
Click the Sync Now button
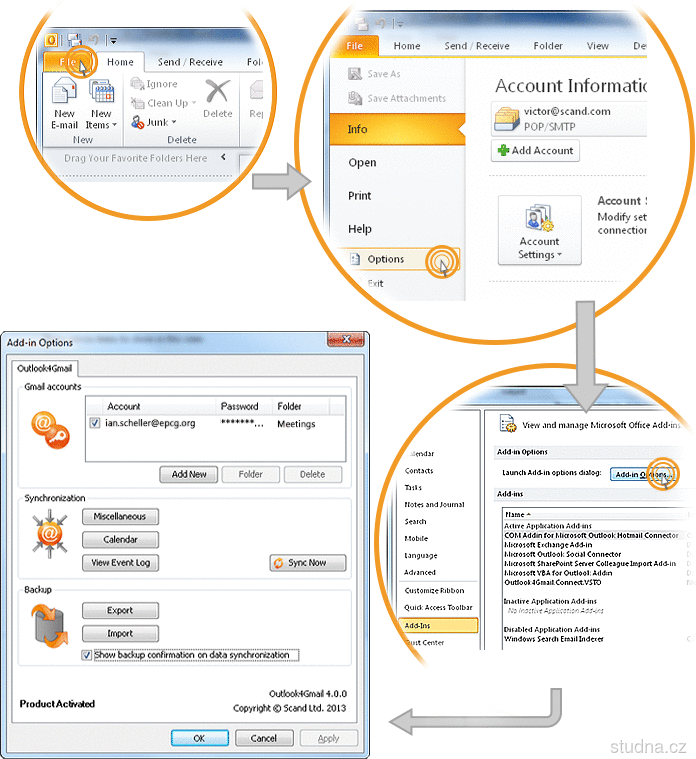(x=308, y=563)
